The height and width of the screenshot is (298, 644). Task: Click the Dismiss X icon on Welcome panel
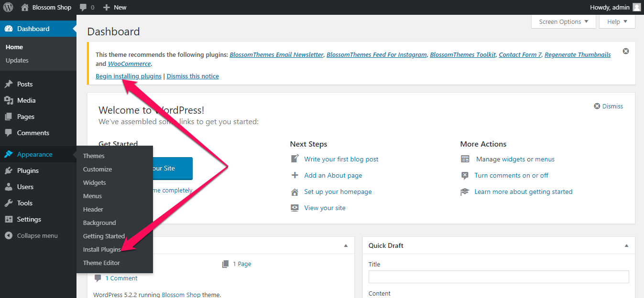coord(597,106)
